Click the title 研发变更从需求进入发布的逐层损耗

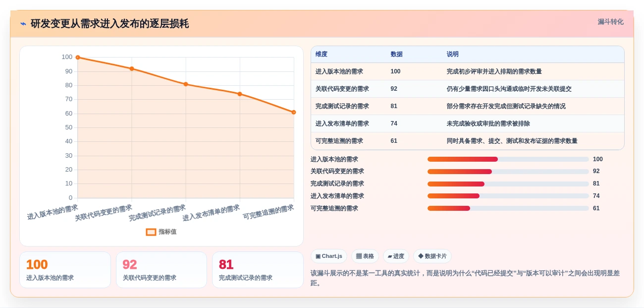coord(109,24)
